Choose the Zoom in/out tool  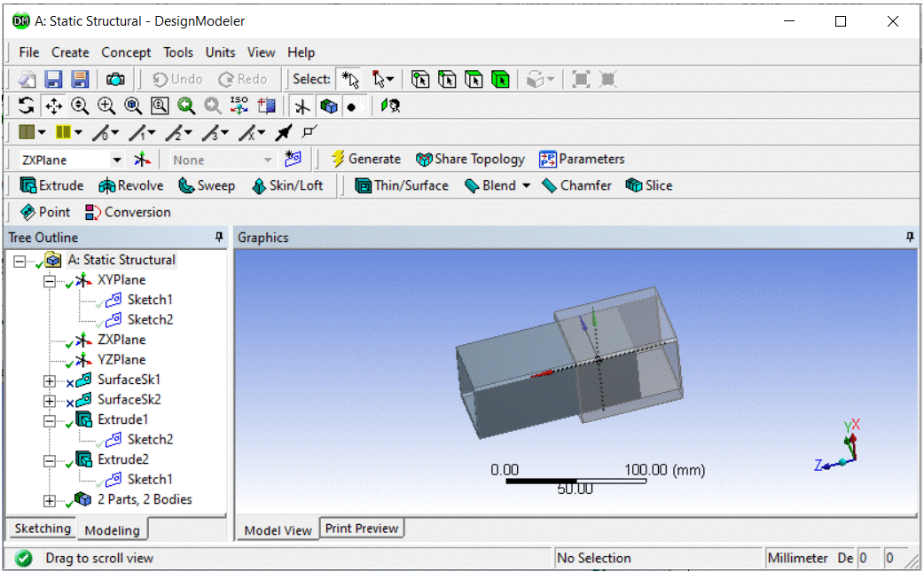tap(80, 106)
